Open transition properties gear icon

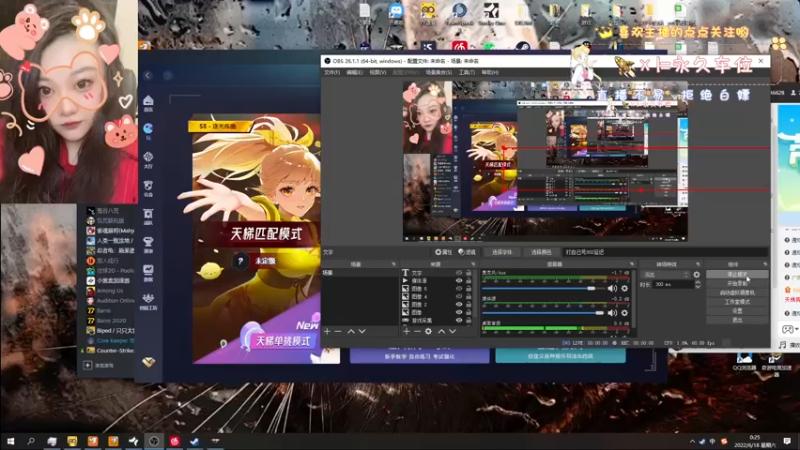point(696,274)
